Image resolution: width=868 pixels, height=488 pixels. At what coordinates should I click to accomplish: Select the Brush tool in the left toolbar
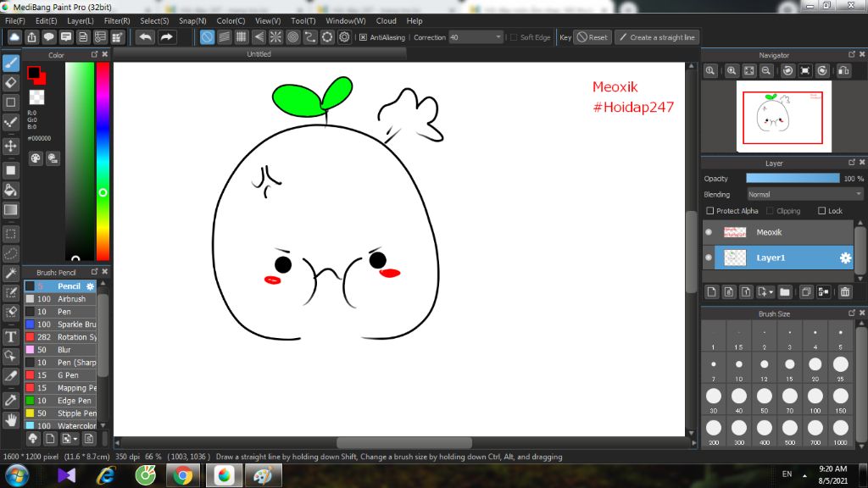pos(10,63)
